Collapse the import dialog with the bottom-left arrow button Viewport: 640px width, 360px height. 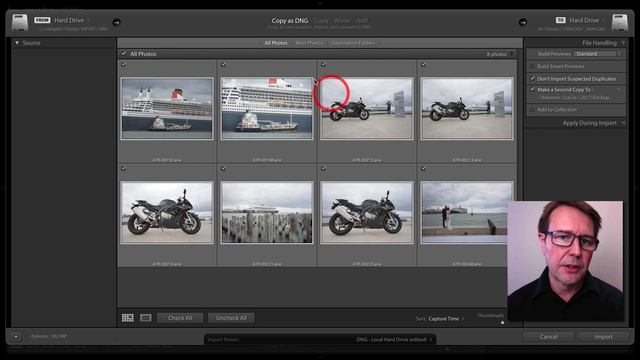(x=16, y=337)
